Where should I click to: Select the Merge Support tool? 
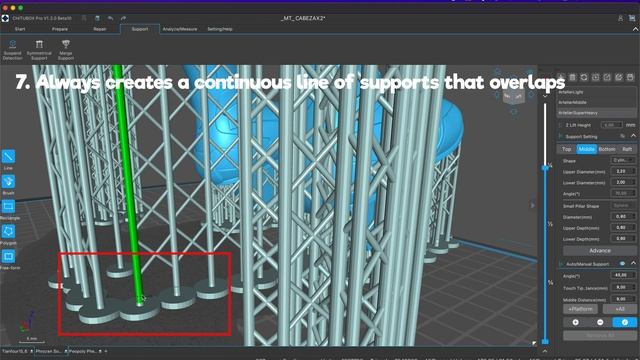pyautogui.click(x=66, y=50)
